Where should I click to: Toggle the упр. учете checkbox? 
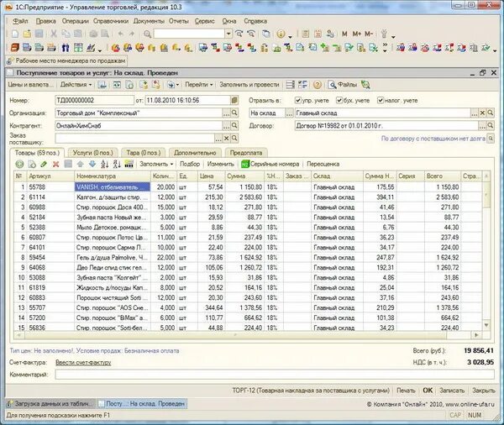tap(297, 100)
